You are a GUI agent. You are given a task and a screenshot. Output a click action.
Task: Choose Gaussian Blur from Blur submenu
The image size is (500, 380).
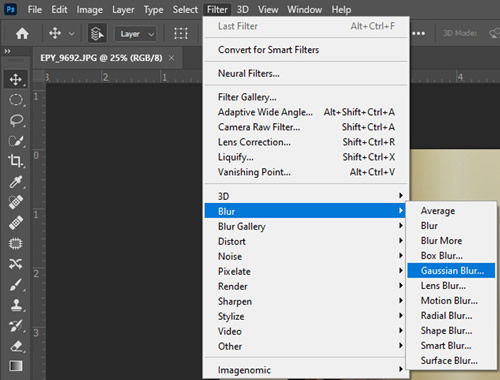point(451,271)
